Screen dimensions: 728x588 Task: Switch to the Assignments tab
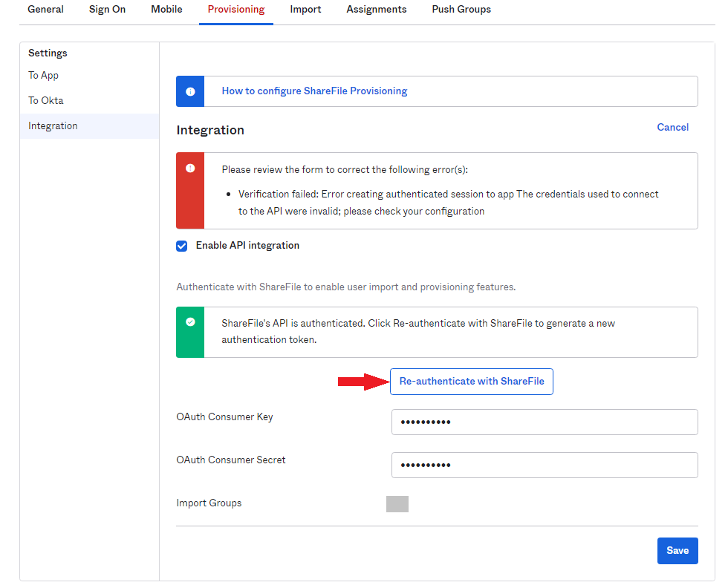click(x=376, y=10)
